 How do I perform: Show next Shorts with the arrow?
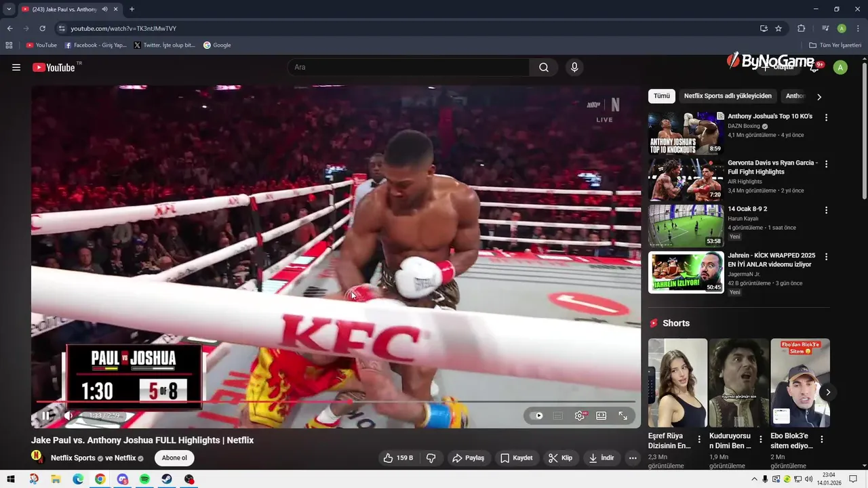coord(828,392)
